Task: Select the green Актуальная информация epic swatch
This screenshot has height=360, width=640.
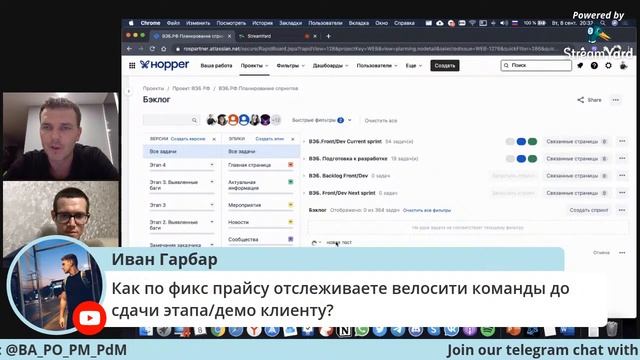Action: (291, 182)
